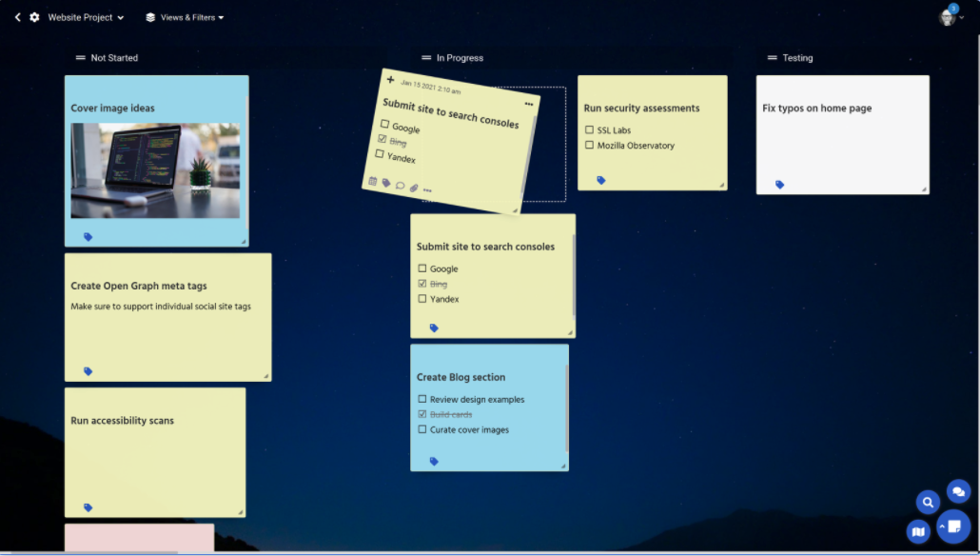Create a new note with the large note icon

click(x=954, y=525)
